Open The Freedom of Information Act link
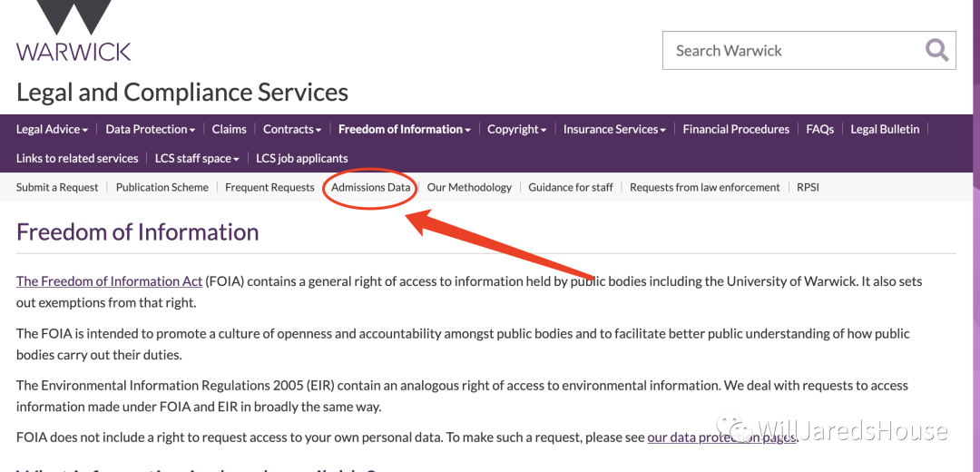This screenshot has width=980, height=472. [110, 281]
